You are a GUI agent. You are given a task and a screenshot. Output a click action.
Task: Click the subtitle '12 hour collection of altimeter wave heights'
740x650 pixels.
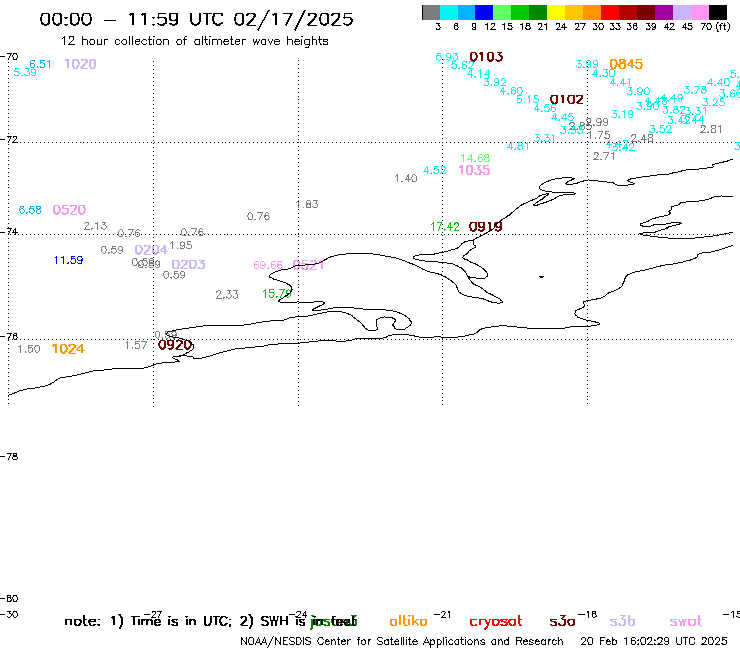point(194,41)
